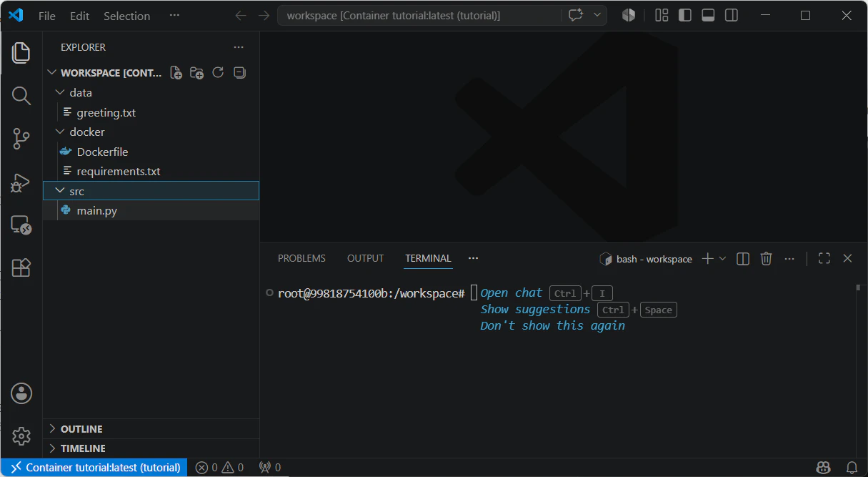Image resolution: width=868 pixels, height=477 pixels.
Task: Collapse the WORKSPACE root folder
Action: [51, 73]
